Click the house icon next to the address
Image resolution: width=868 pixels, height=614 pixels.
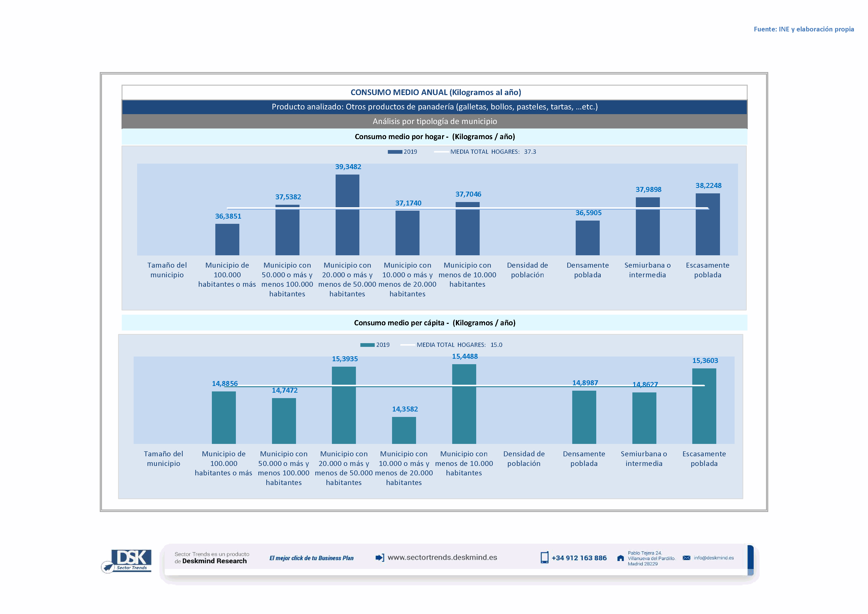click(x=620, y=558)
